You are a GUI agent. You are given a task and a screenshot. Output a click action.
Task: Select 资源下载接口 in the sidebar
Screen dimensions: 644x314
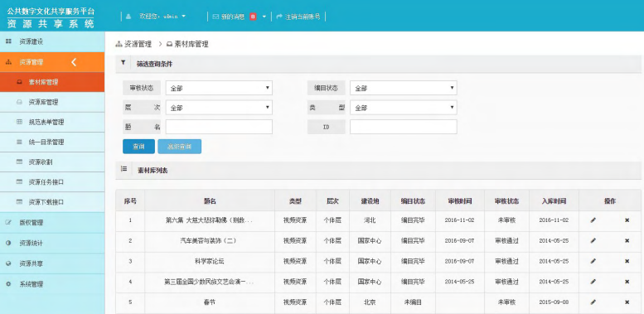point(52,202)
